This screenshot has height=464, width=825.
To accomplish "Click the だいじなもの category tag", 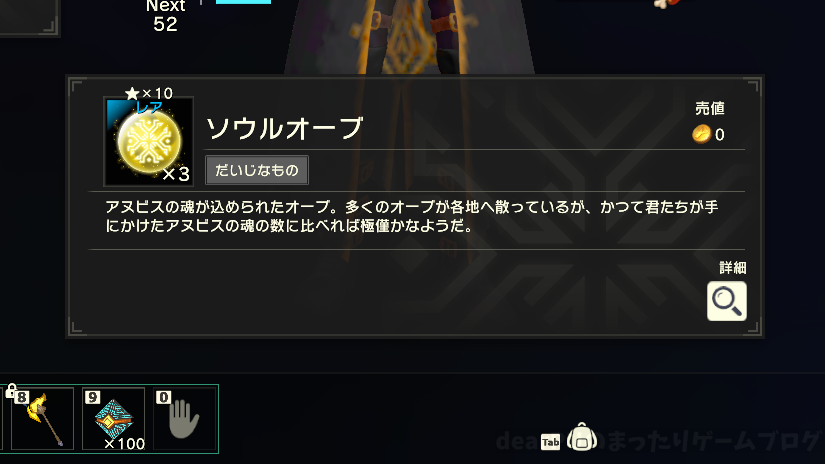I will (257, 170).
